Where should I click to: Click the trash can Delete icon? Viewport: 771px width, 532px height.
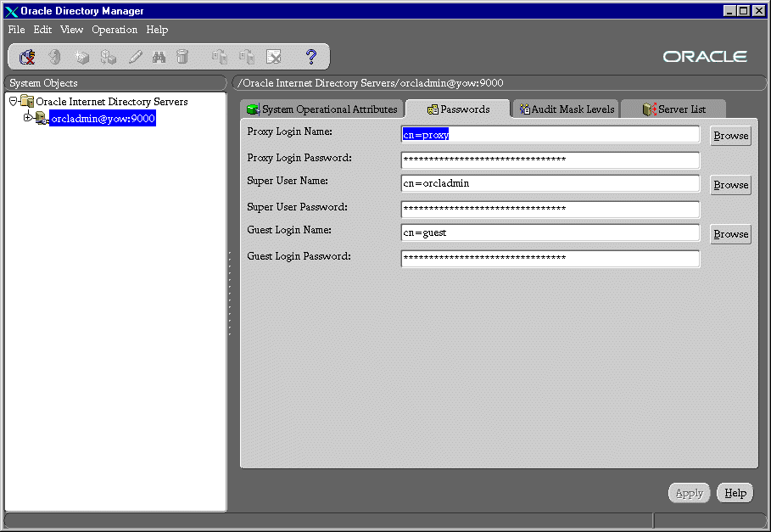pyautogui.click(x=182, y=57)
